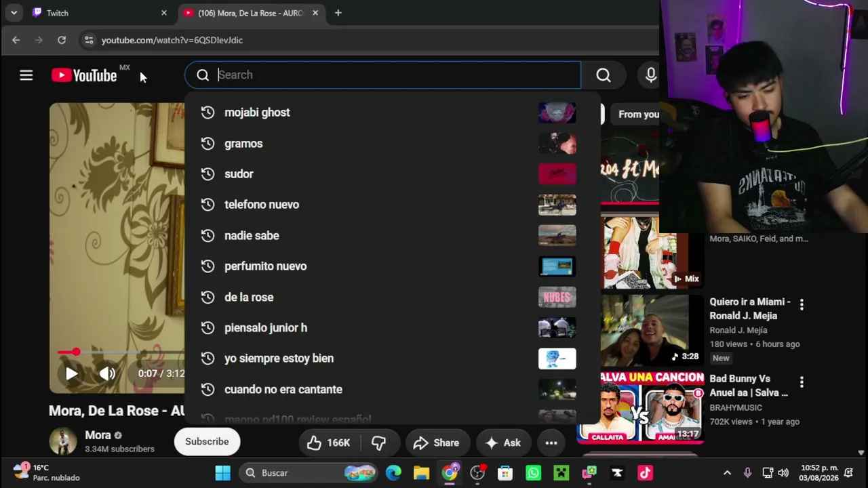Open the YouTube guide hamburger menu
Screen dimensions: 868x488
click(26, 75)
